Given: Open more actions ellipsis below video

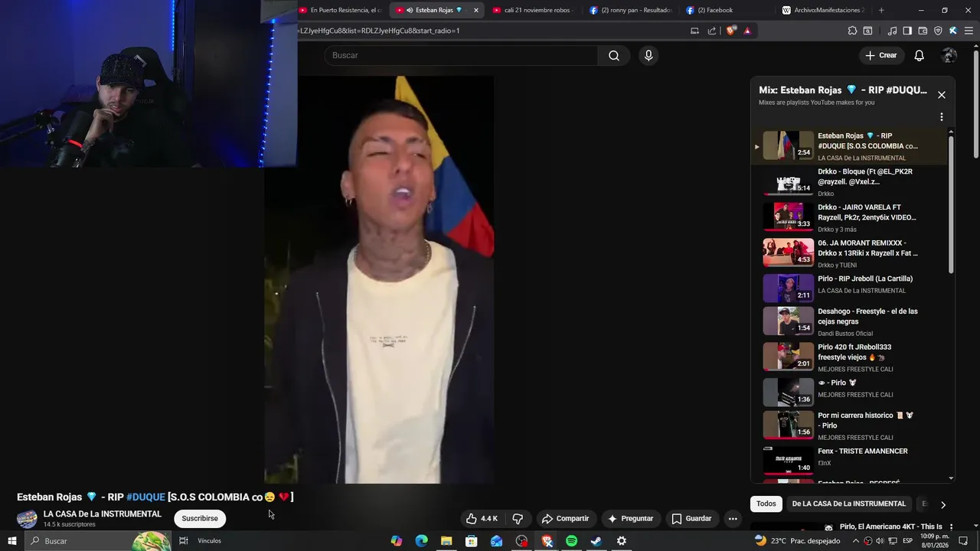Looking at the screenshot, I should [733, 519].
